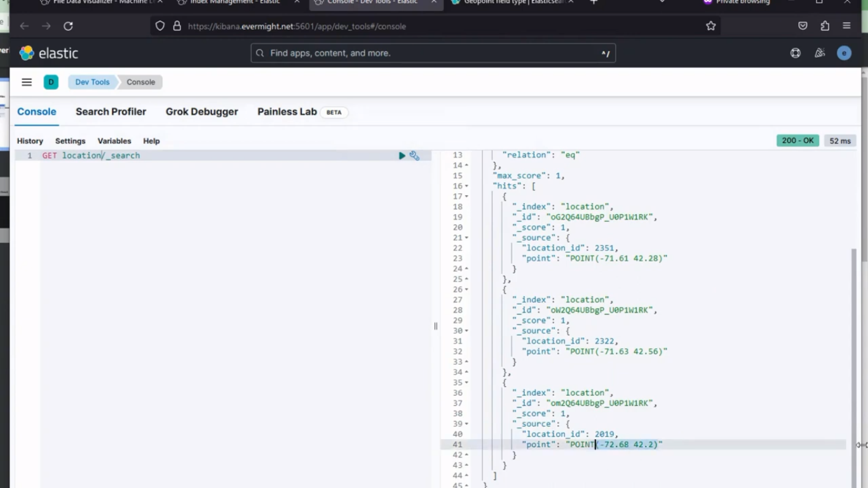
Task: Open the Painless Lab tab
Action: 287,112
